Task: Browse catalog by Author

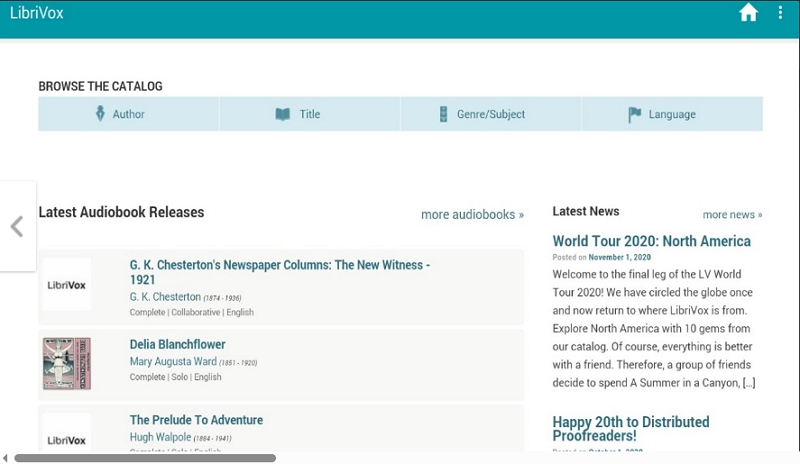Action: click(x=129, y=114)
